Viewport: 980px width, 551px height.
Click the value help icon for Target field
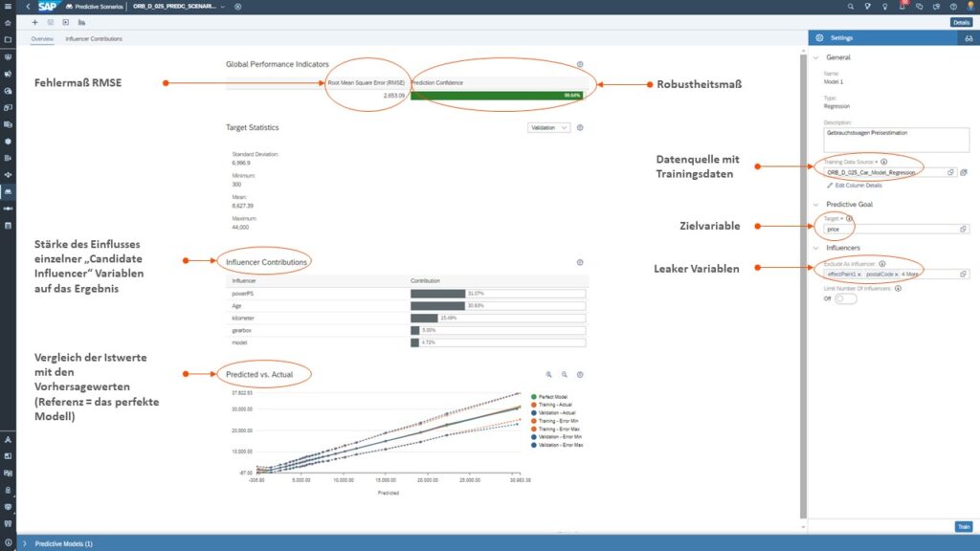point(963,229)
